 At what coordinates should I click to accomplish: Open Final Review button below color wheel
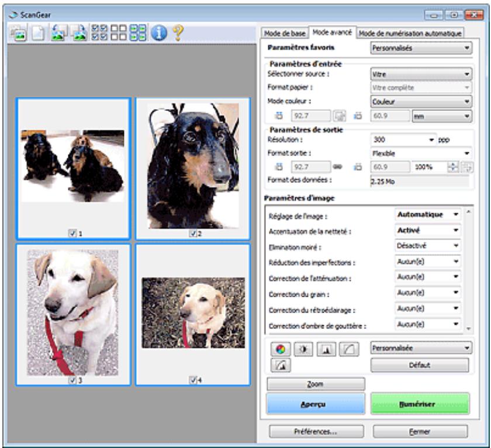pos(281,365)
